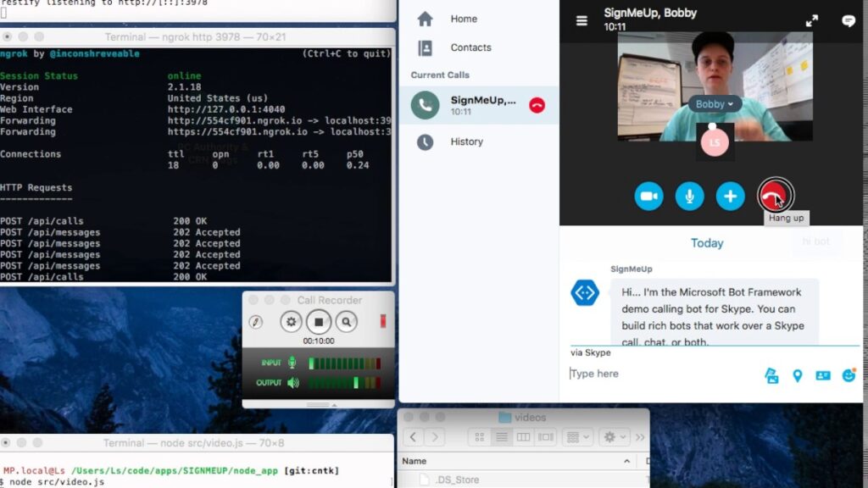Open the Finder action gear dropdown
This screenshot has height=488, width=868.
(x=614, y=437)
